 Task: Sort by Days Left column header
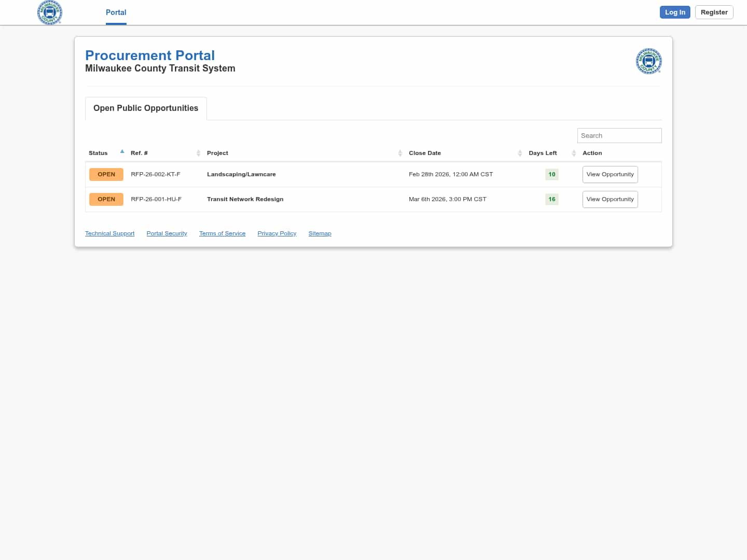point(543,153)
